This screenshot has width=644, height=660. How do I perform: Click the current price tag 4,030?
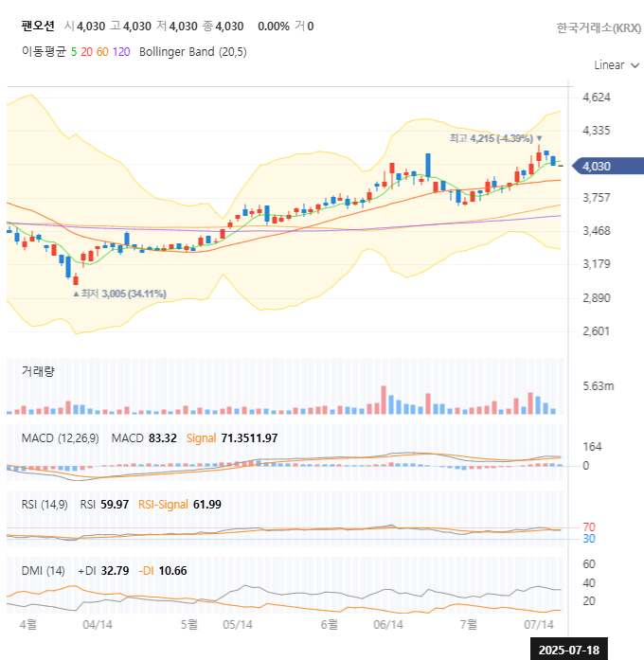coord(608,167)
